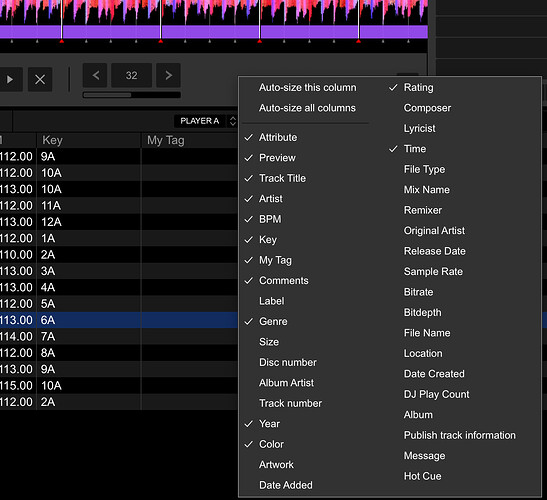Select Auto-size this column
This screenshot has height=500, width=547.
307,88
